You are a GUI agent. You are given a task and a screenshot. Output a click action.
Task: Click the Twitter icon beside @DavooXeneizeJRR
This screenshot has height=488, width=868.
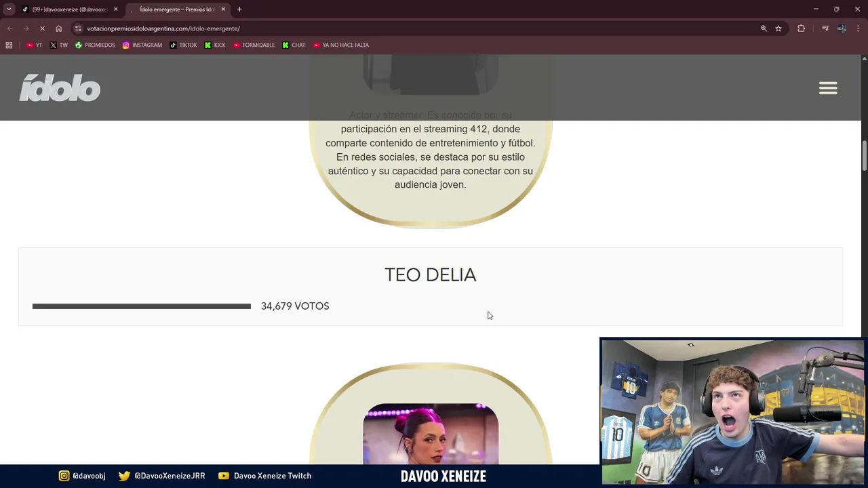[124, 476]
